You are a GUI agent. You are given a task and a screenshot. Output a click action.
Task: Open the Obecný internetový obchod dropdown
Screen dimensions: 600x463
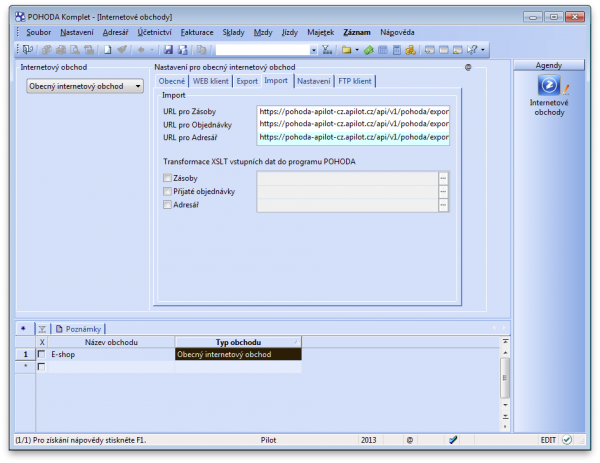(x=85, y=86)
